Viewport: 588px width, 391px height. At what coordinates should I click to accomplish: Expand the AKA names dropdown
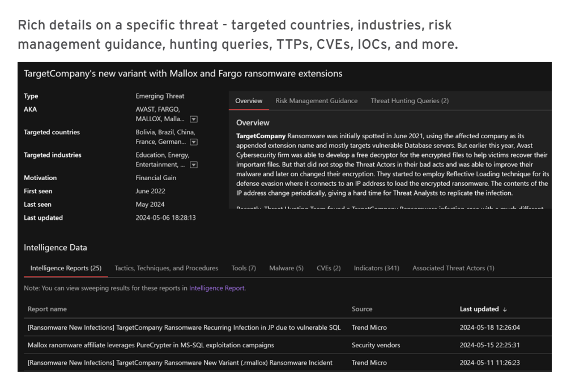(x=194, y=120)
